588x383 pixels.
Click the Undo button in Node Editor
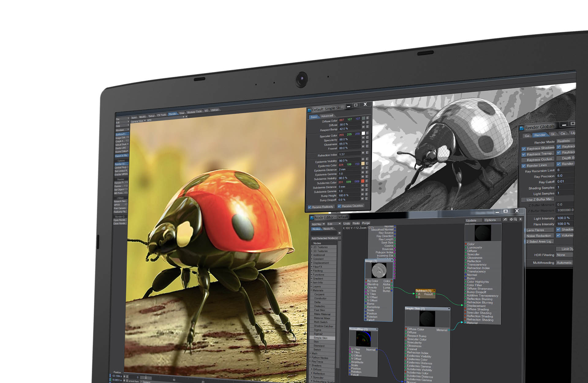point(347,224)
